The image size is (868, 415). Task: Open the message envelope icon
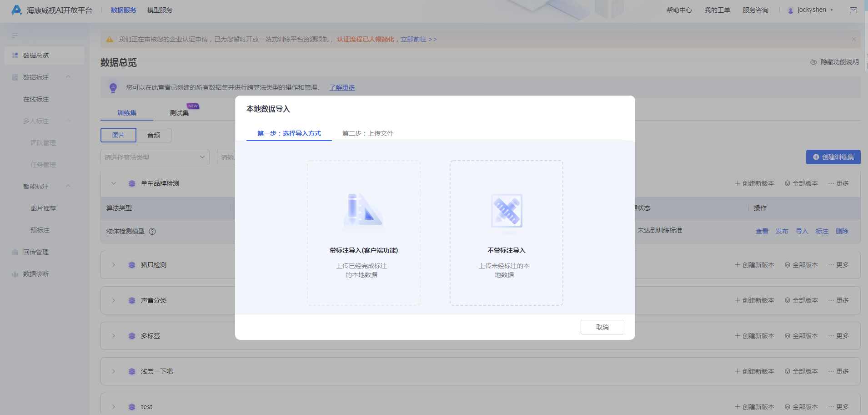tap(853, 10)
